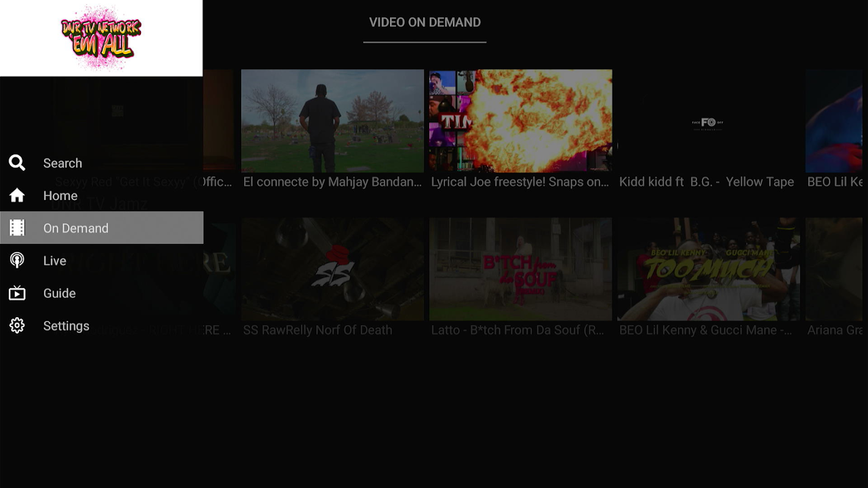This screenshot has width=868, height=488.
Task: Play El connecte by Mahjay thumbnail
Action: point(333,121)
